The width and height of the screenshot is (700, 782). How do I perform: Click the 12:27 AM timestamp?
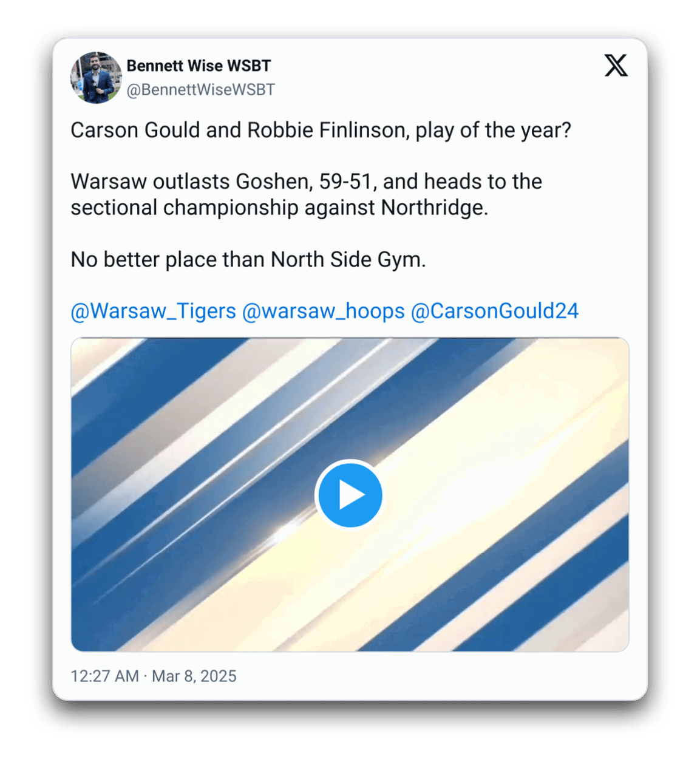[104, 676]
